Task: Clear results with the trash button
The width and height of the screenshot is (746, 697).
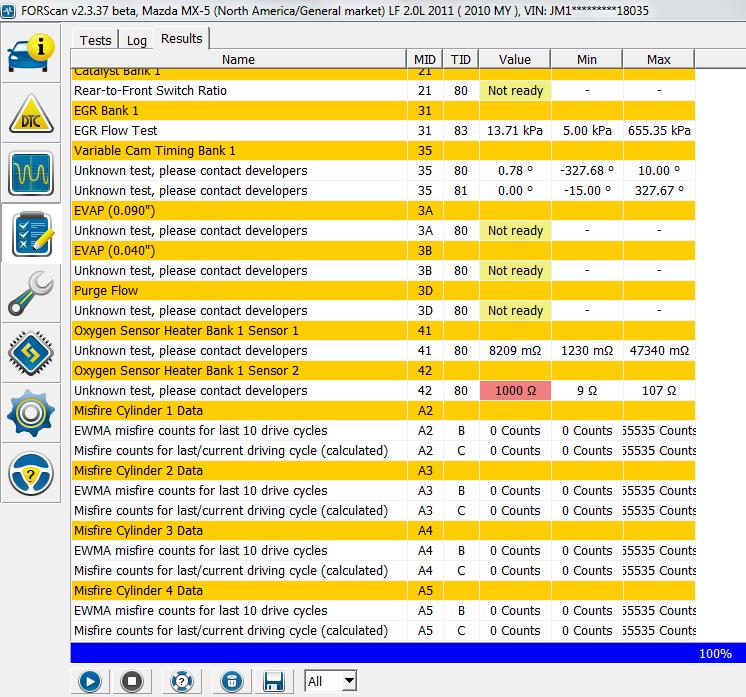Action: tap(231, 681)
